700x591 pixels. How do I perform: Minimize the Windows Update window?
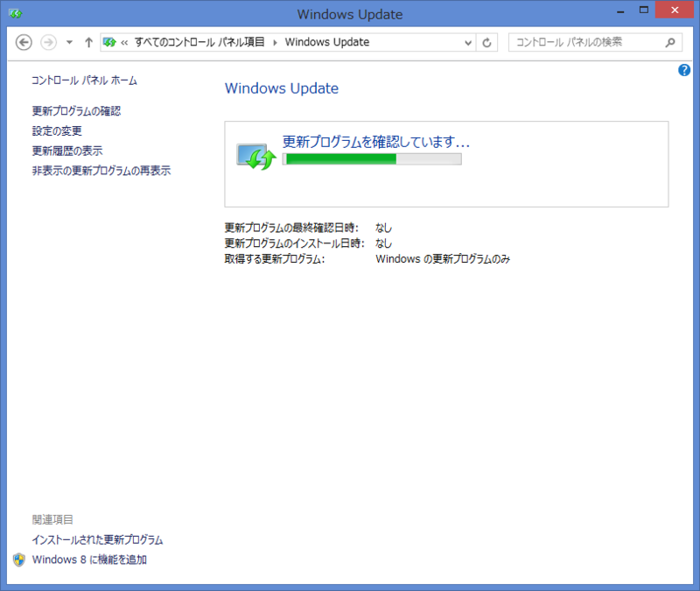[620, 11]
